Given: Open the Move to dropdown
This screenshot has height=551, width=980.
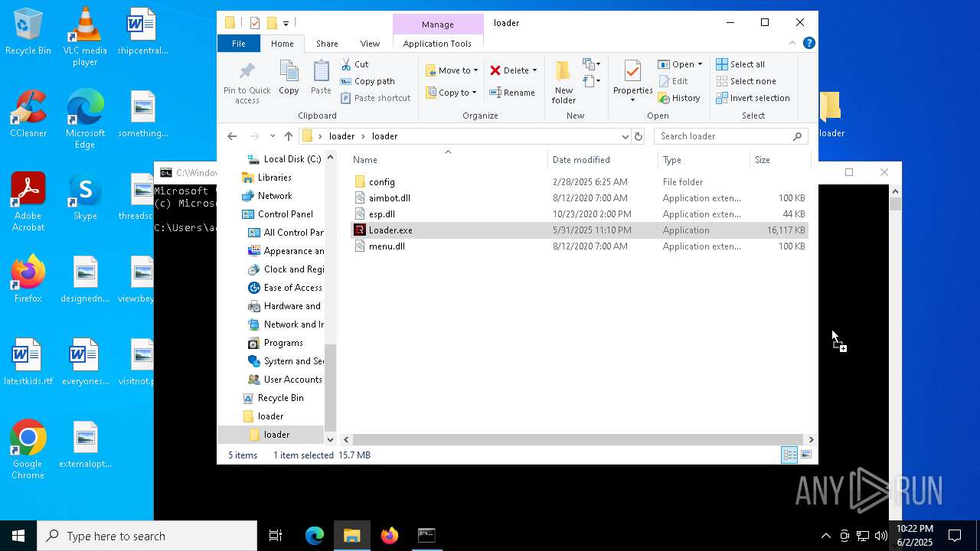Looking at the screenshot, I should 452,70.
